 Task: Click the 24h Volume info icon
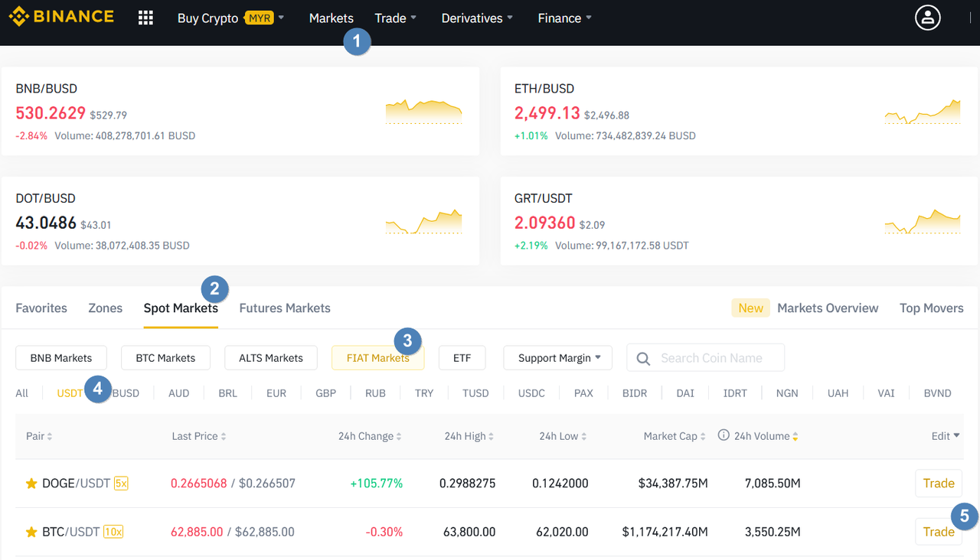pos(724,435)
